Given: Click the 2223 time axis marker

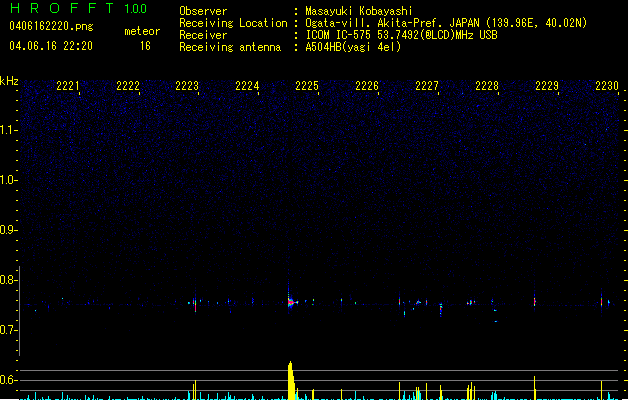Looking at the screenshot, I should point(187,86).
